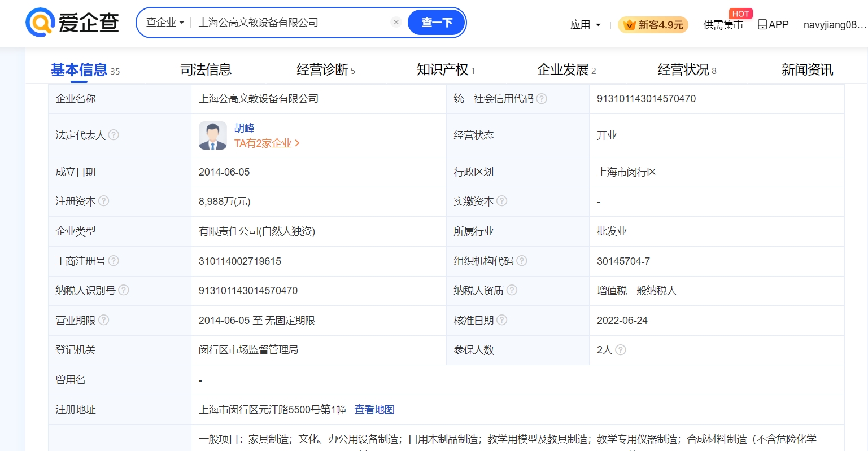This screenshot has width=868, height=451.
Task: Click the organization code 30145704-7
Action: 623,261
